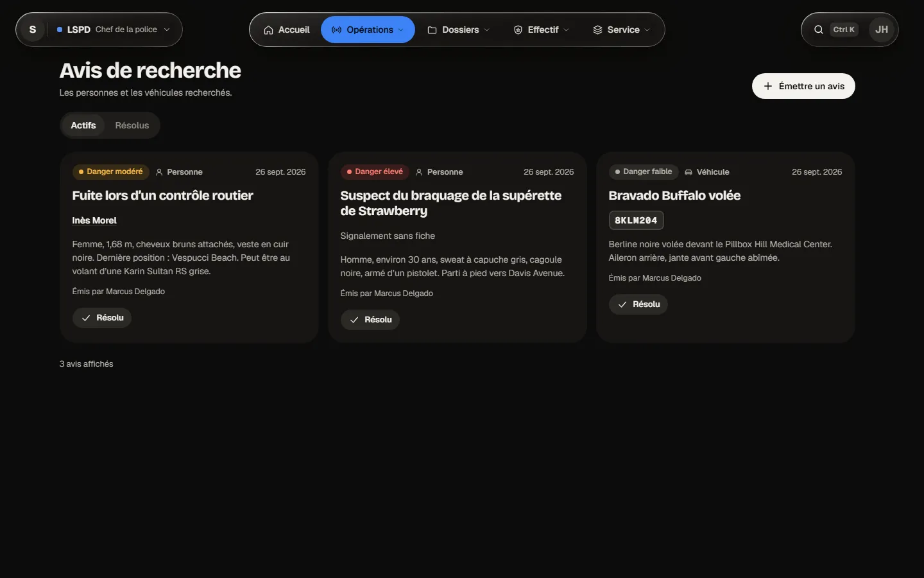Expand the LSPD role chevron
This screenshot has width=924, height=578.
click(x=167, y=30)
